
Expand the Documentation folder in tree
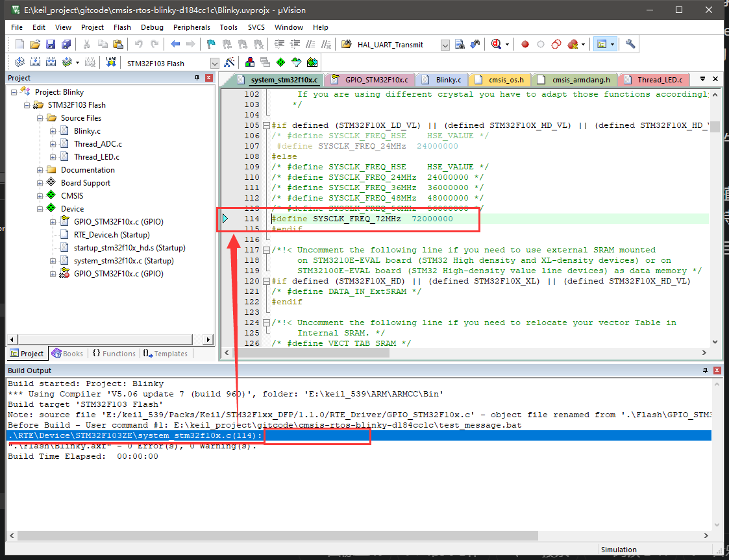[40, 170]
